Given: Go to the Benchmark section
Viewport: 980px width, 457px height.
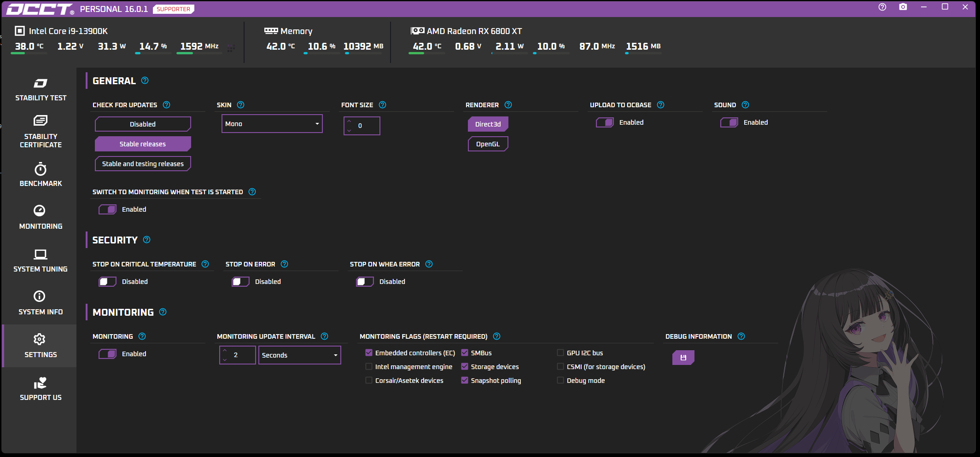Looking at the screenshot, I should 41,175.
